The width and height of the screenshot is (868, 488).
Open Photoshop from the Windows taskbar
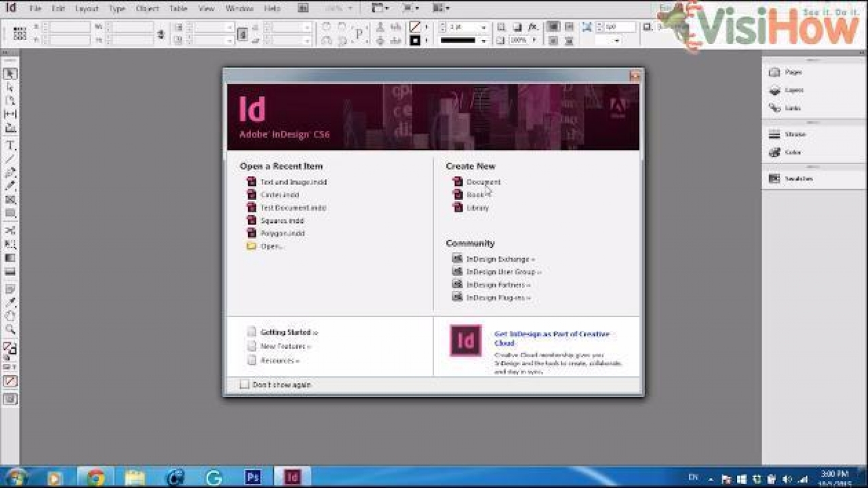click(x=252, y=477)
